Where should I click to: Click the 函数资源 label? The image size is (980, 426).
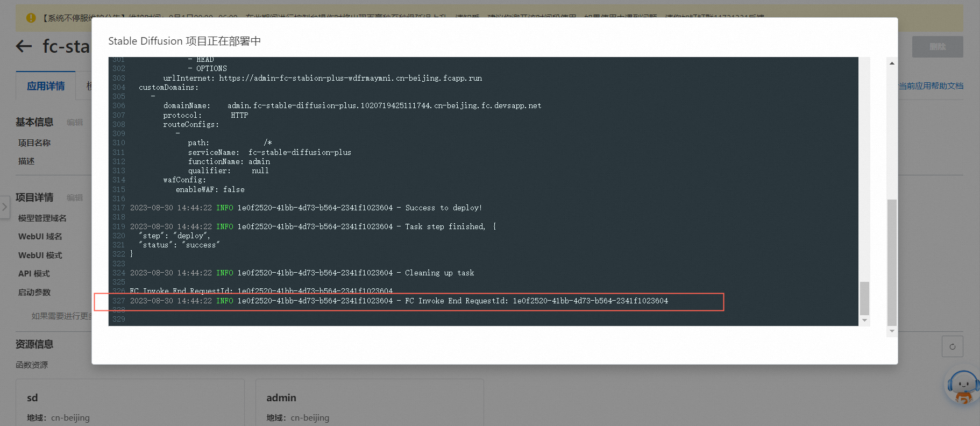tap(32, 365)
